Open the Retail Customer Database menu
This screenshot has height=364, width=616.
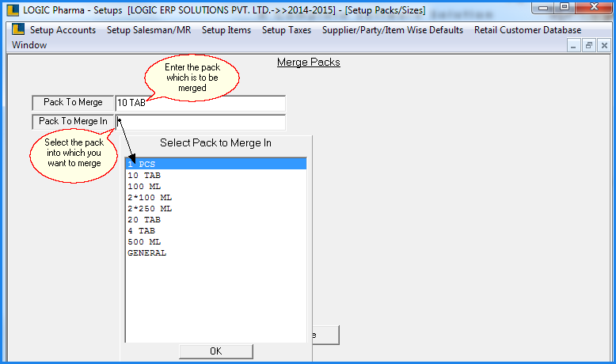coord(527,30)
